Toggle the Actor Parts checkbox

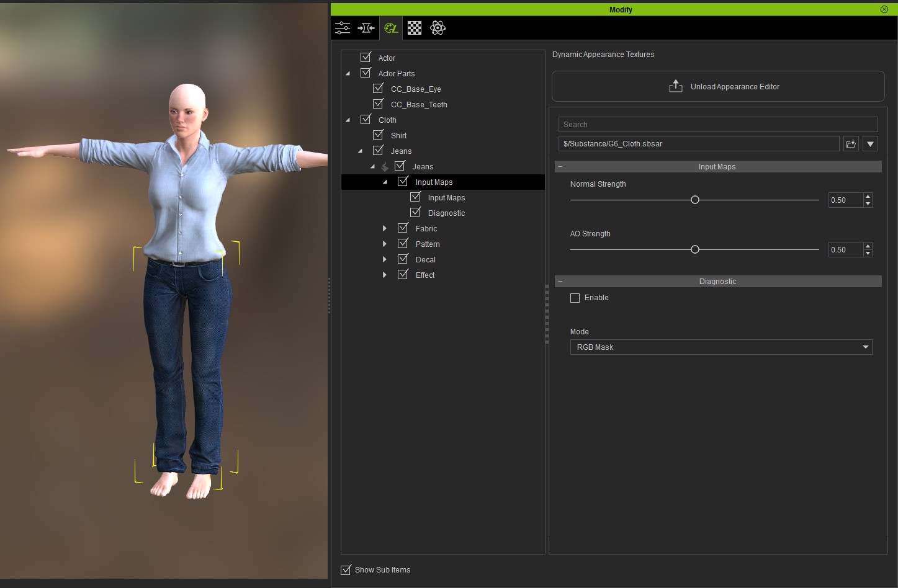366,73
